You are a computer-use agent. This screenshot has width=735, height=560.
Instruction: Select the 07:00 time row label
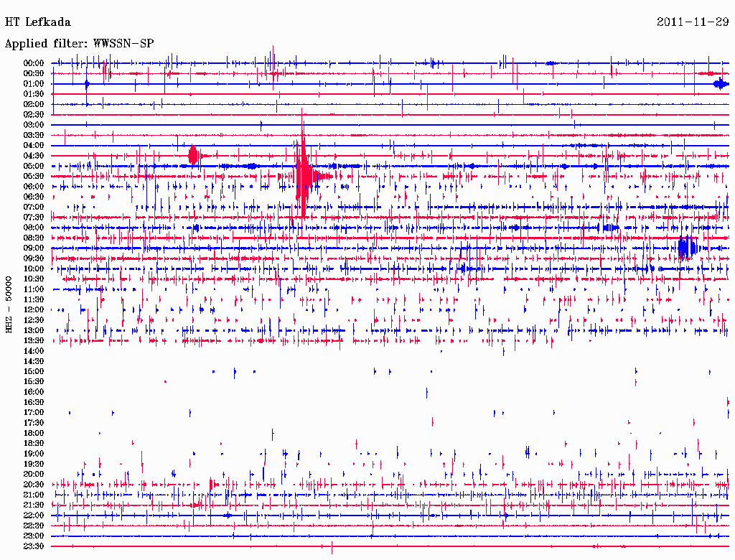34,207
